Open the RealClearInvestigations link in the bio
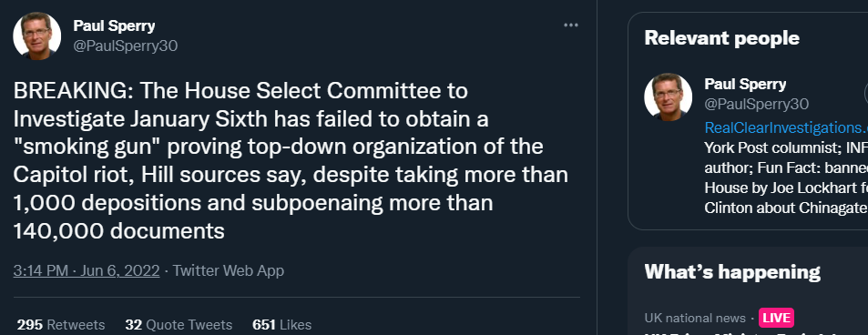Viewport: 868px width, 335px height. pos(786,128)
